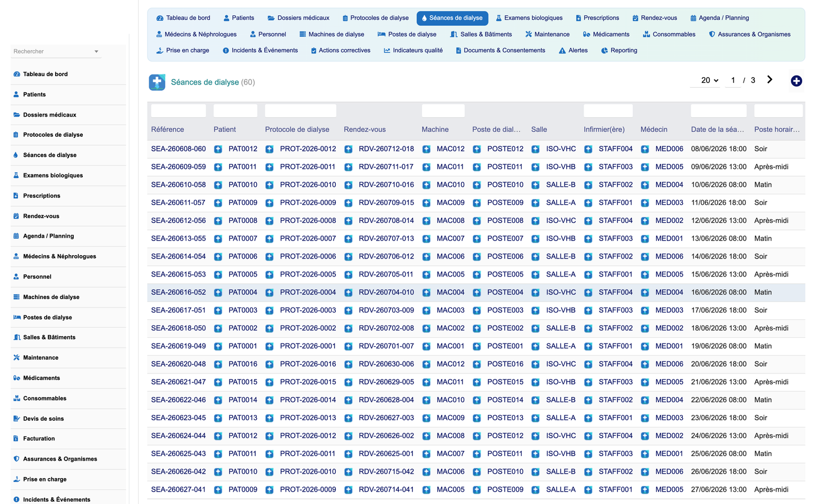Click the Alertes warning triangle item
The width and height of the screenshot is (814, 504).
tap(573, 51)
